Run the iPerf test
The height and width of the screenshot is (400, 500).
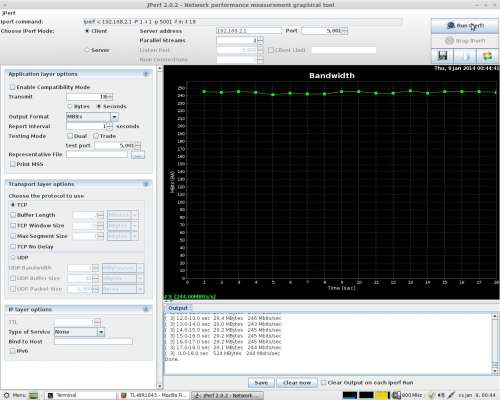tap(465, 26)
